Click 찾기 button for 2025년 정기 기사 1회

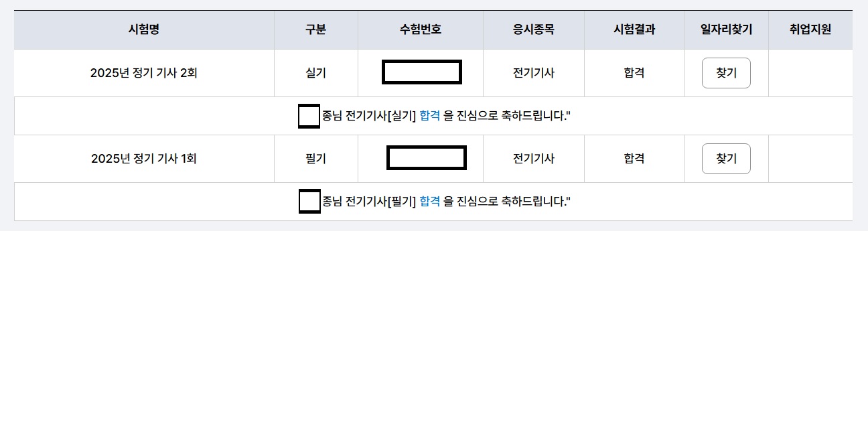[726, 159]
